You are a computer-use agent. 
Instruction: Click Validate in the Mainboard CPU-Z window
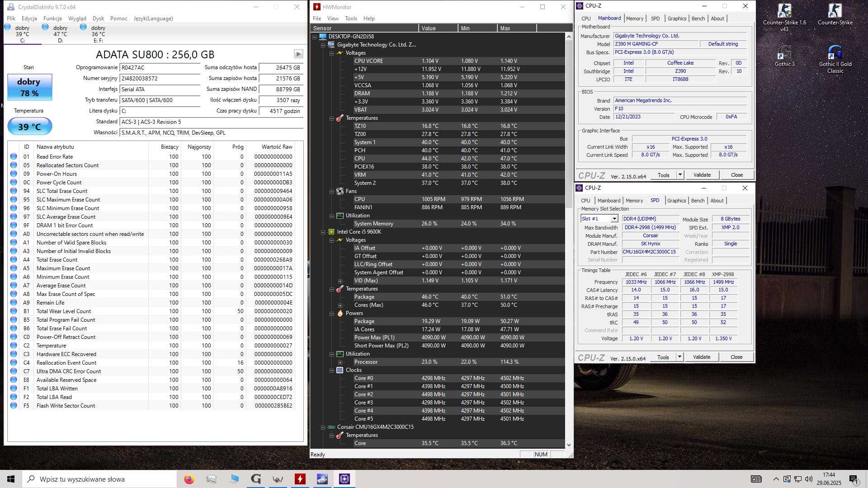pos(702,175)
